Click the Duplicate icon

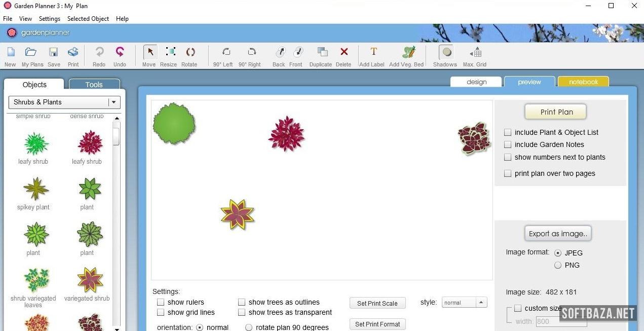tap(321, 52)
